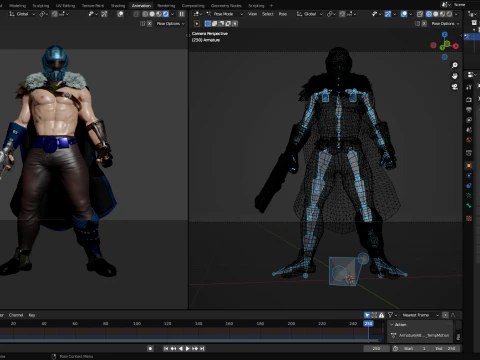The width and height of the screenshot is (480, 360).
Task: Click the Start frame field
Action: (414, 348)
